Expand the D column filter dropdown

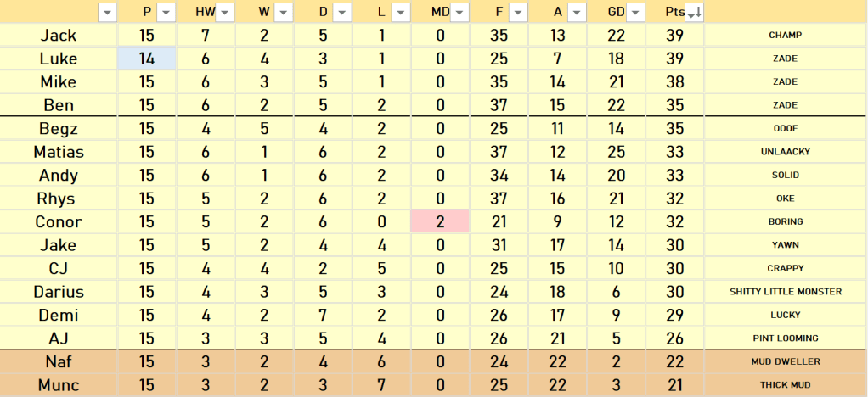pos(341,13)
